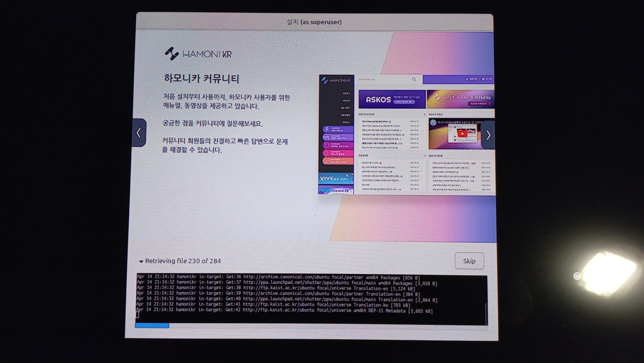
Task: Click the HAMONIKR logo above the heading
Action: tap(198, 54)
